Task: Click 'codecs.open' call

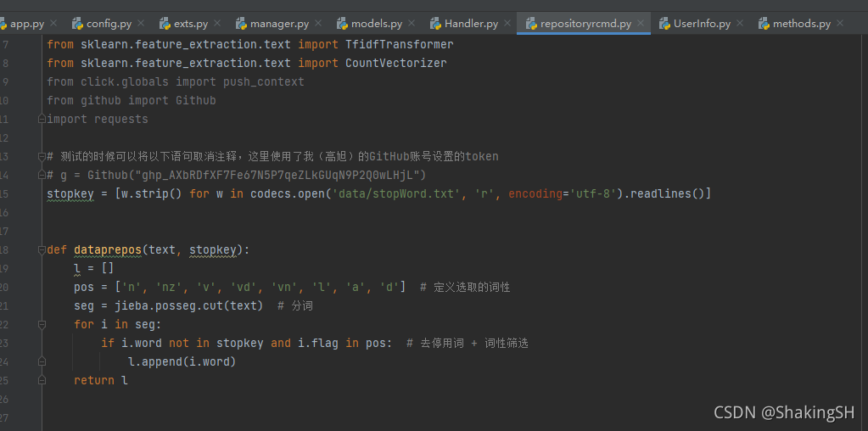Action: point(288,194)
